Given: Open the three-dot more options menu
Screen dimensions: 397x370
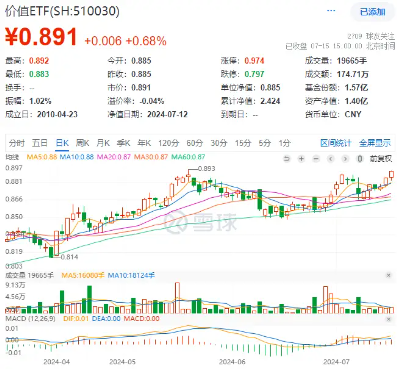Looking at the screenshot, I should (331, 11).
